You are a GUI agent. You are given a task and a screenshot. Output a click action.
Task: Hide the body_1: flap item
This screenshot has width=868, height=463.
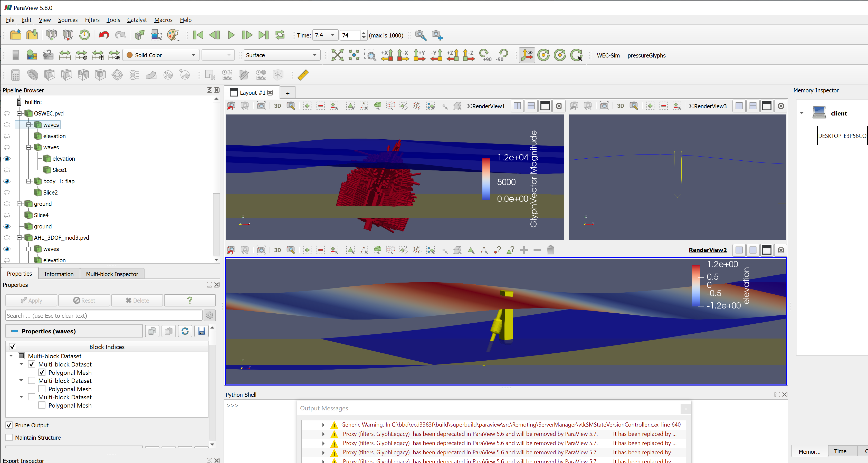pos(7,181)
